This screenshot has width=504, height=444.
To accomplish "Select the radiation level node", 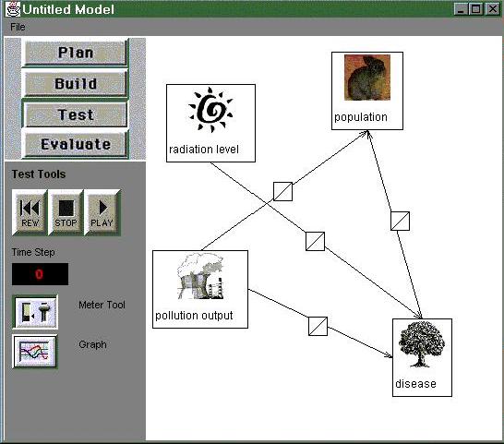I will [x=210, y=123].
